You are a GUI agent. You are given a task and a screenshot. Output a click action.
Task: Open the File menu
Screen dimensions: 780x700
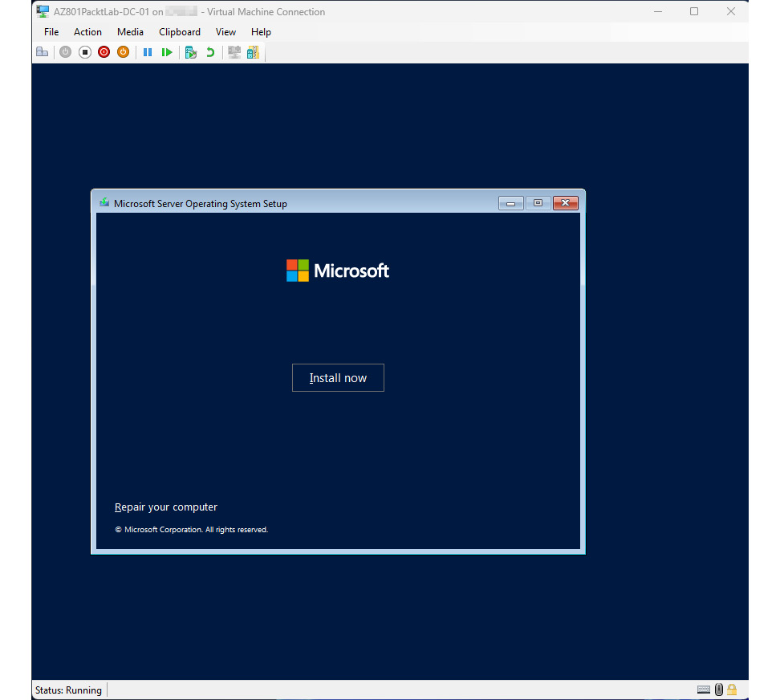(x=51, y=32)
